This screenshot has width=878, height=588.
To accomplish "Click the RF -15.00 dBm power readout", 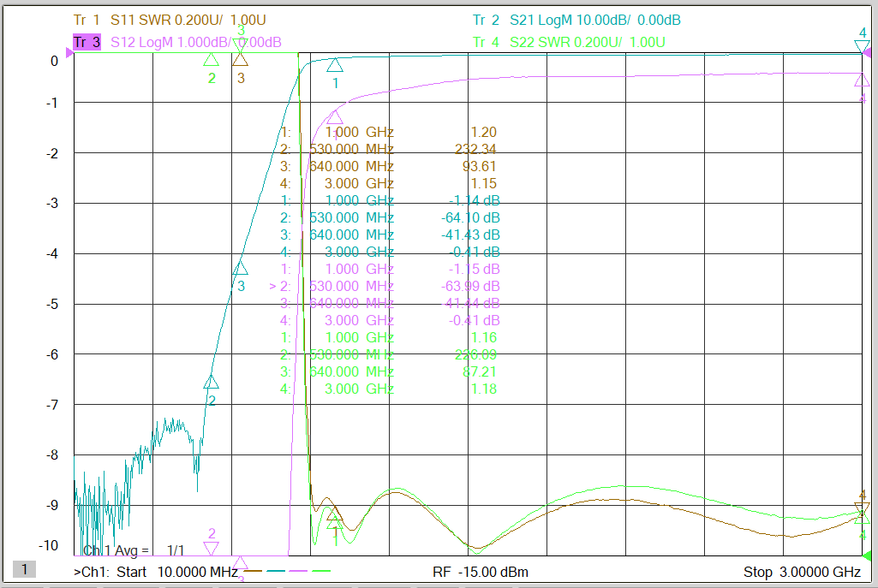I will [481, 573].
